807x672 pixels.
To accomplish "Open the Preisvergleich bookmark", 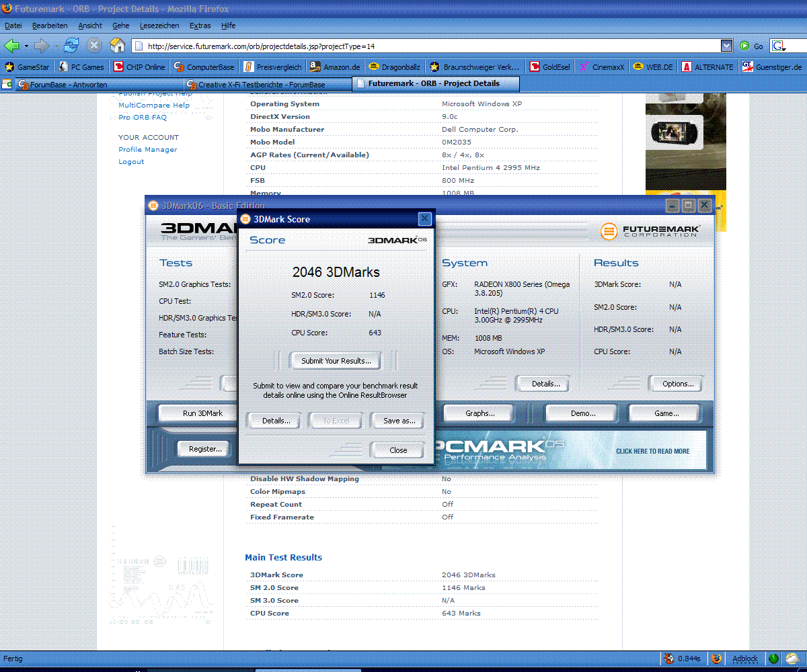I will 273,67.
